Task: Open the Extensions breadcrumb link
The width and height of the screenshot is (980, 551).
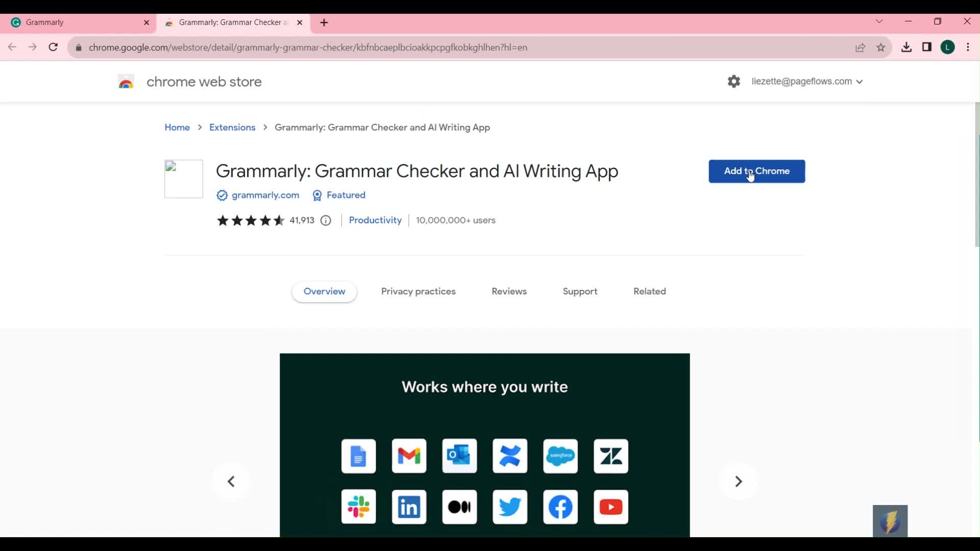Action: point(232,128)
